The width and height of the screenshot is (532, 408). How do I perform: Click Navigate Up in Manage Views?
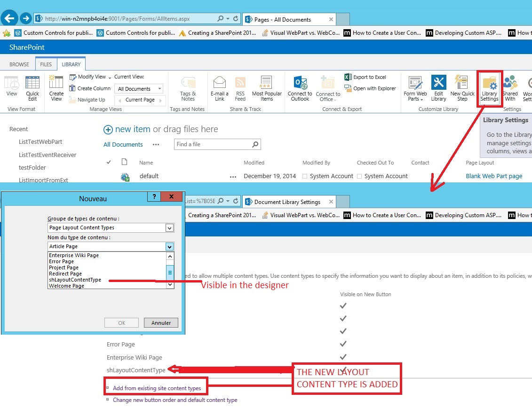click(87, 100)
